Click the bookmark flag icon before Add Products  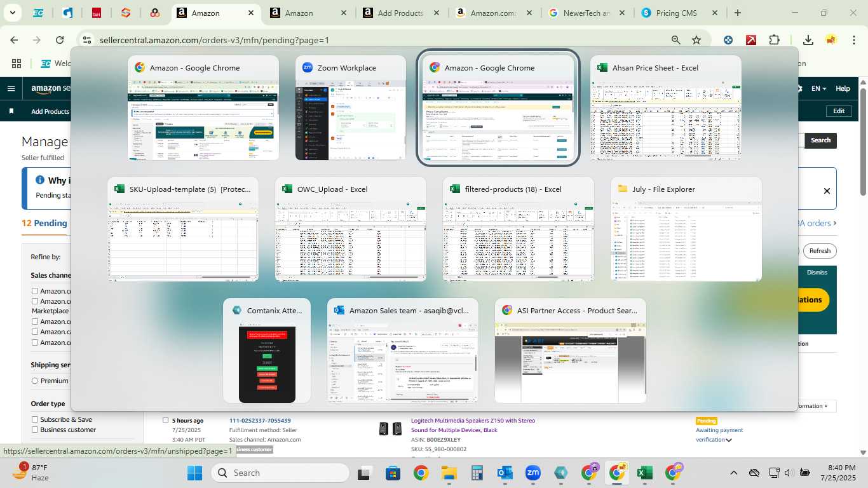tap(11, 111)
